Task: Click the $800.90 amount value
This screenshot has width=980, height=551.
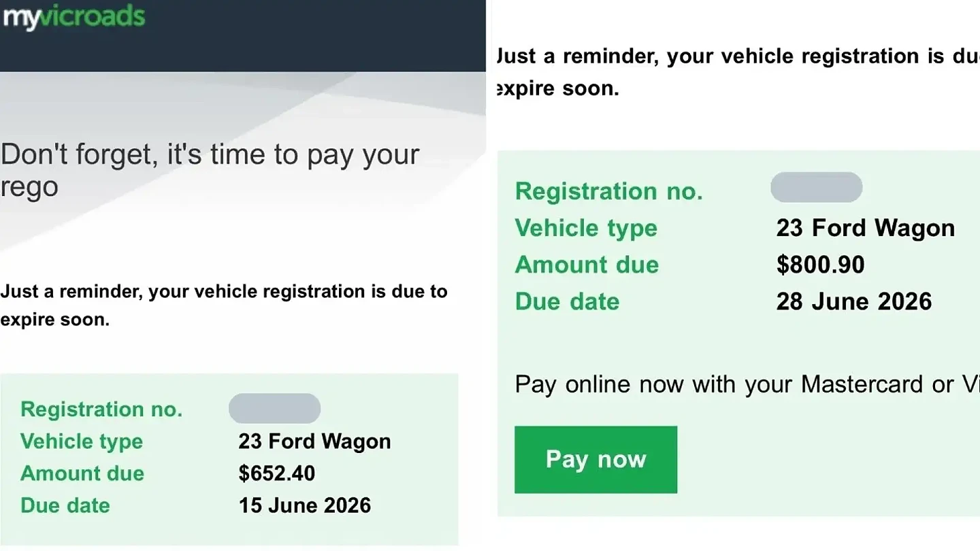Action: pyautogui.click(x=820, y=265)
